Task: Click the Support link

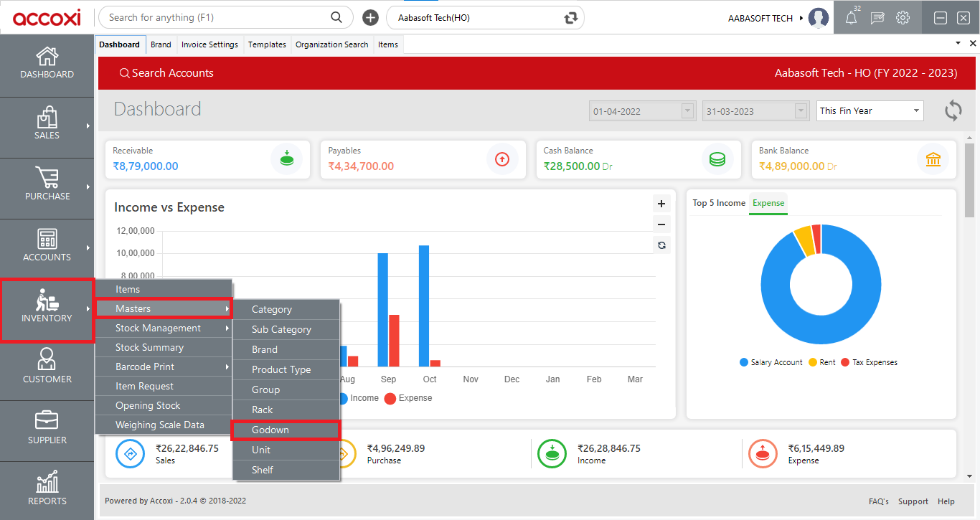Action: tap(913, 501)
